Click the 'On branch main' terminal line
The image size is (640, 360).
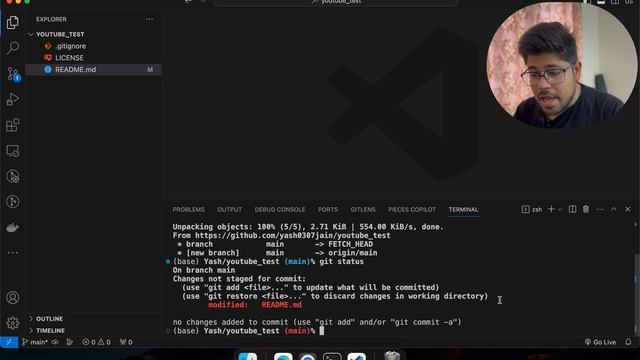(204, 270)
